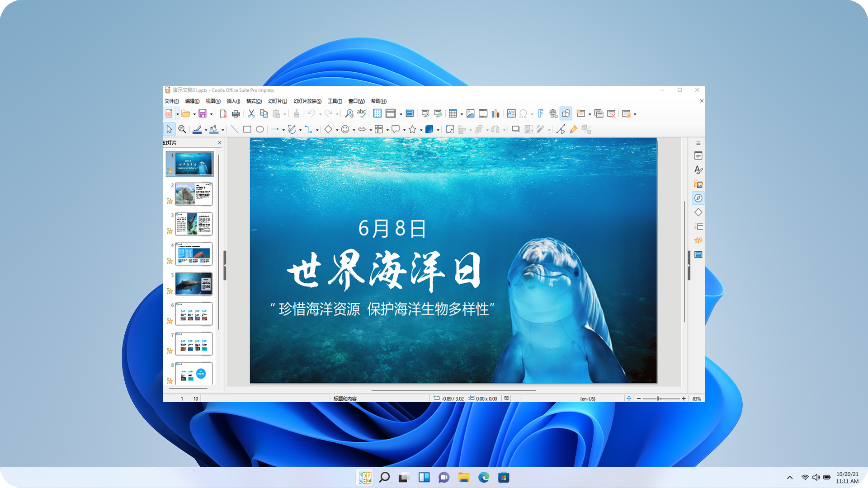Insert an image via picture icon
Viewport: 868px width, 488px height.
[470, 113]
